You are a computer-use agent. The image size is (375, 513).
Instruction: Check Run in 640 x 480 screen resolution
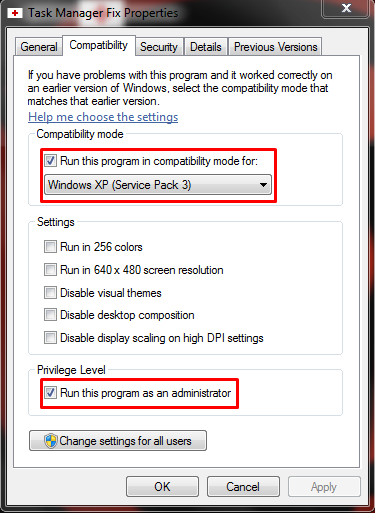(50, 269)
